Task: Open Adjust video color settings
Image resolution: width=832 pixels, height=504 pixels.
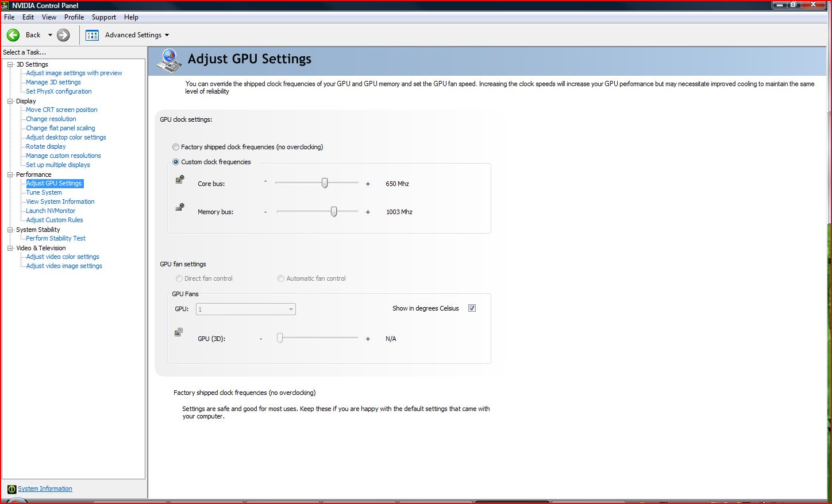Action: [x=63, y=257]
